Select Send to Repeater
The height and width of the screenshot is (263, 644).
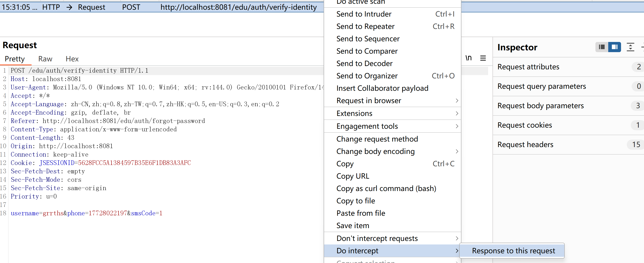click(x=365, y=26)
